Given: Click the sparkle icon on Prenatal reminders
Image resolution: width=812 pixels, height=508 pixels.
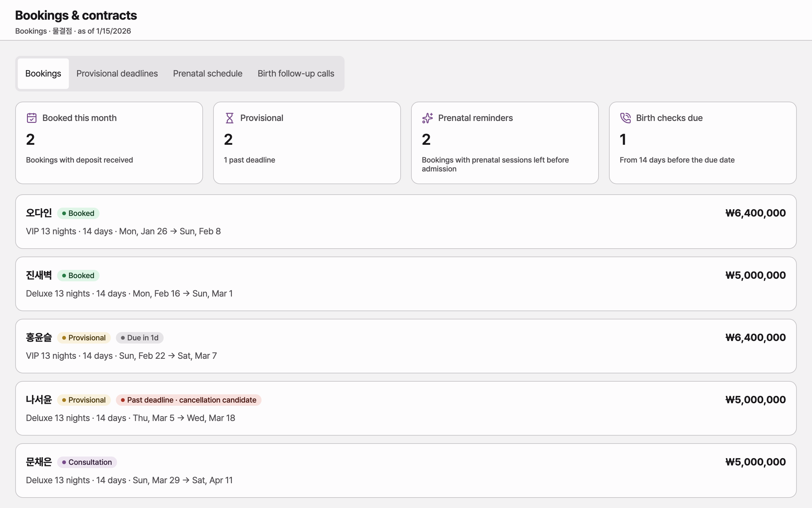Looking at the screenshot, I should [428, 118].
